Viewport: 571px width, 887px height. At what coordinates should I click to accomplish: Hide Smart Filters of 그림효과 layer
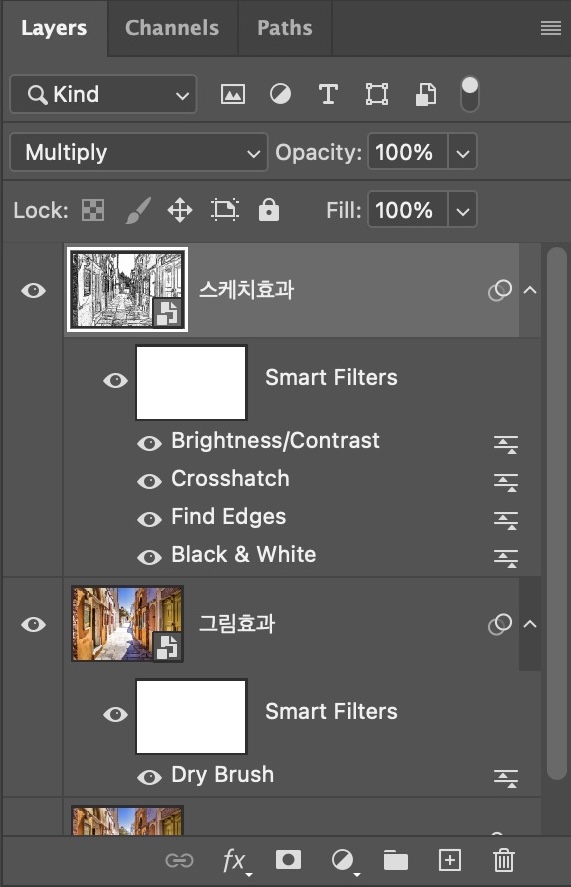[115, 714]
